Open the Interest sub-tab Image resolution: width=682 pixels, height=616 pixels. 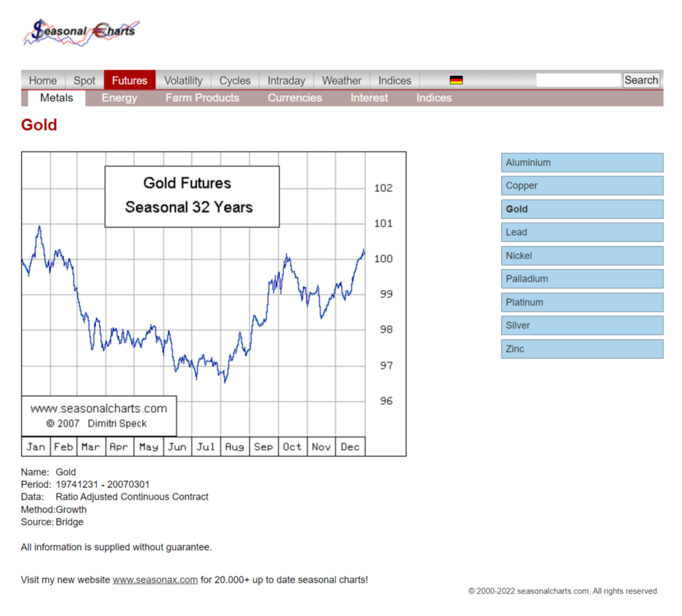pos(369,98)
